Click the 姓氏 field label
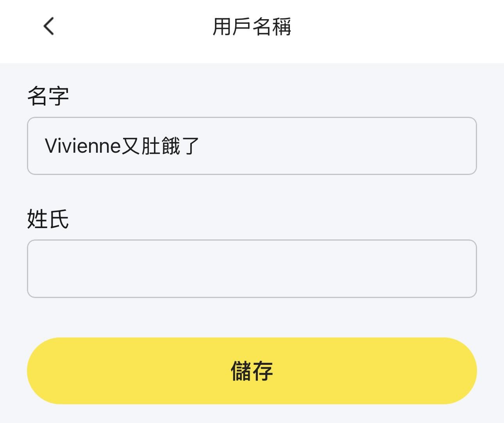This screenshot has width=504, height=423. coord(48,219)
